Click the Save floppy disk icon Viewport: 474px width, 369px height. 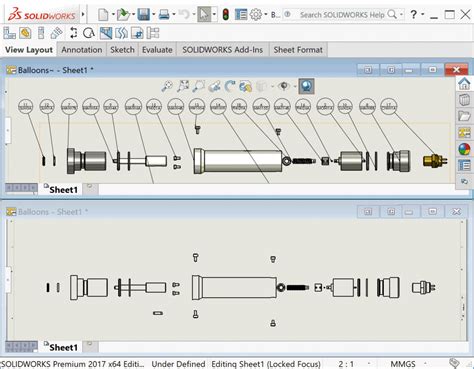pos(144,15)
